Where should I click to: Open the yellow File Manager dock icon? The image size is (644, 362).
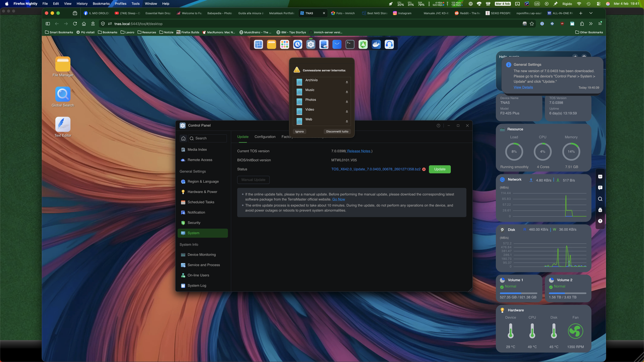tap(272, 44)
